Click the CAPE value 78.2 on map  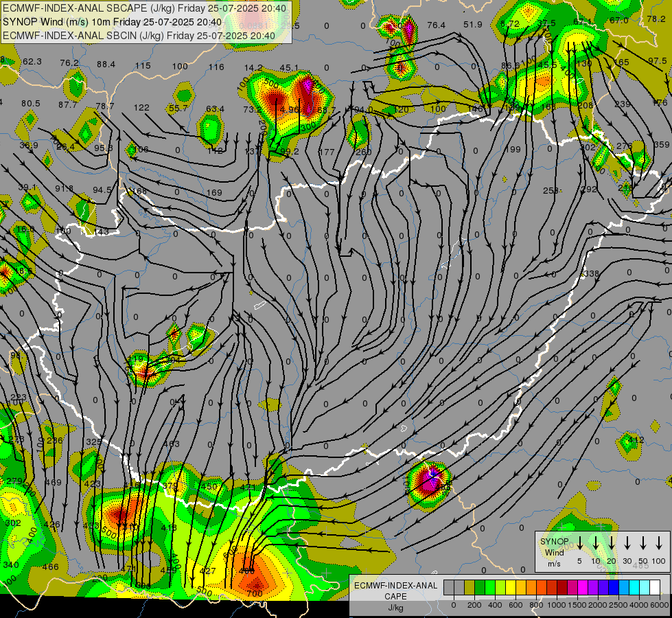pyautogui.click(x=656, y=19)
